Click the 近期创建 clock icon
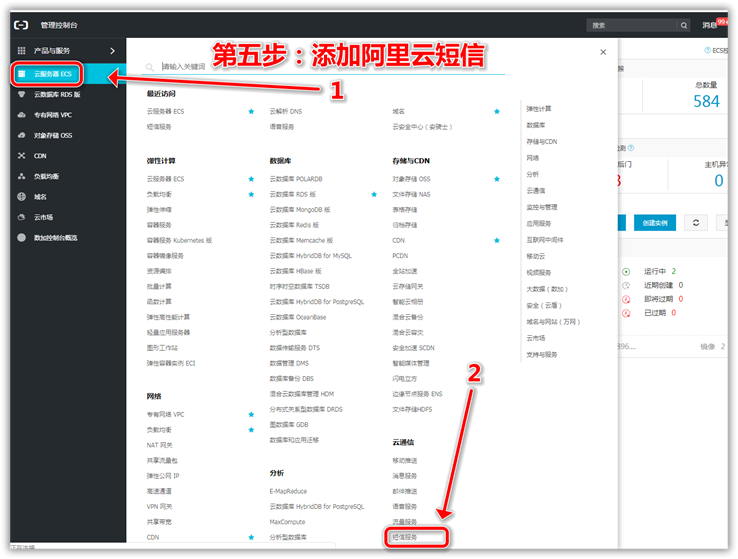Viewport: 738px width, 559px height. pyautogui.click(x=626, y=285)
